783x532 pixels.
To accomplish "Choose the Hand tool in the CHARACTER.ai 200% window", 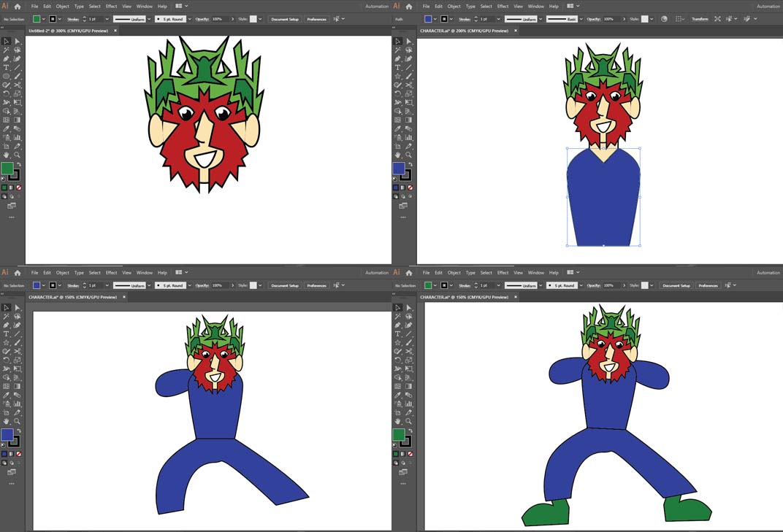I will 398,155.
